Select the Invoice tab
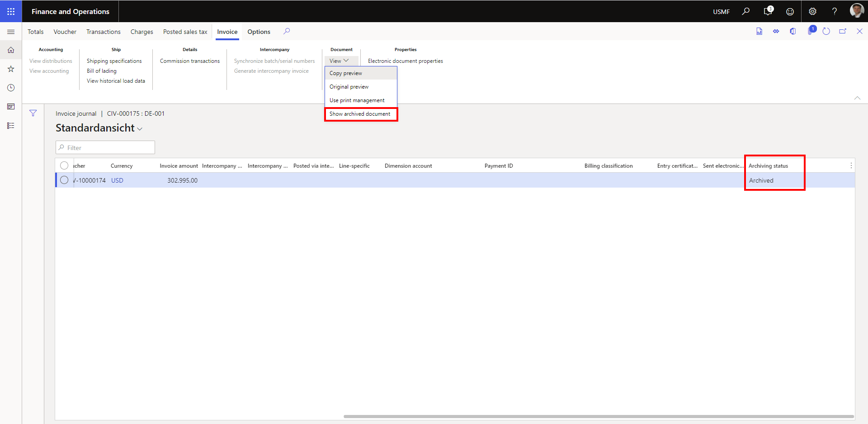Image resolution: width=868 pixels, height=424 pixels. click(x=227, y=32)
